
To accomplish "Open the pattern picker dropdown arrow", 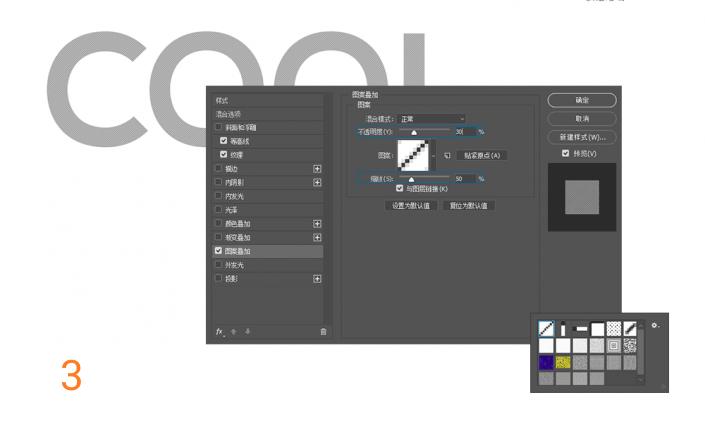I will point(433,156).
